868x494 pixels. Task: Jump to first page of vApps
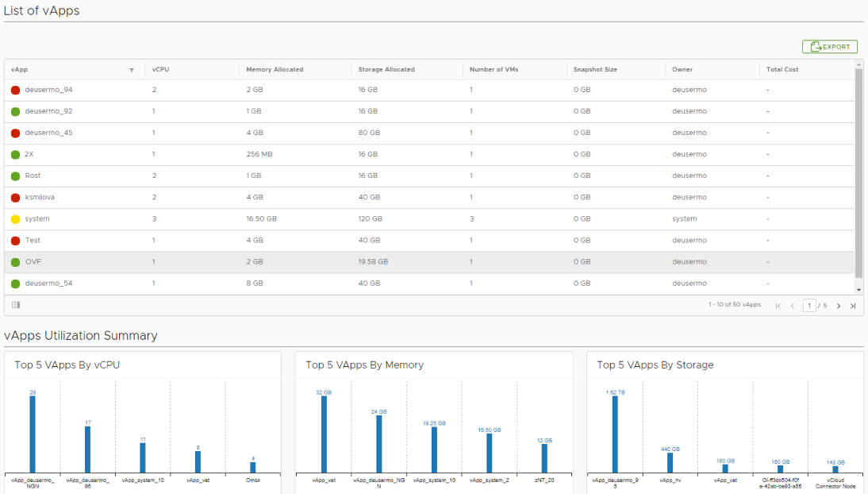click(x=778, y=306)
